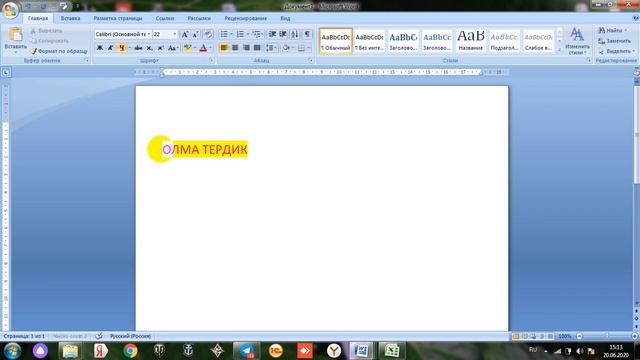Switch to the Разметка страницы tab
640x360 pixels.
(x=118, y=18)
